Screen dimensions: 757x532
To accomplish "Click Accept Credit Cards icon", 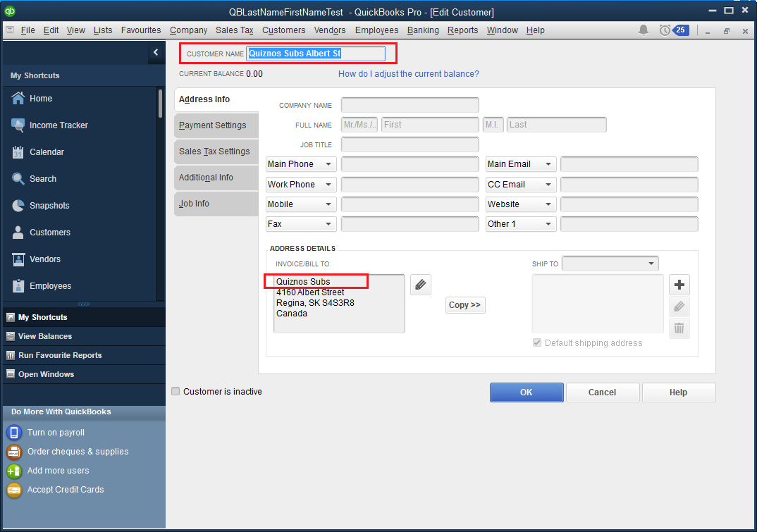I will [14, 490].
